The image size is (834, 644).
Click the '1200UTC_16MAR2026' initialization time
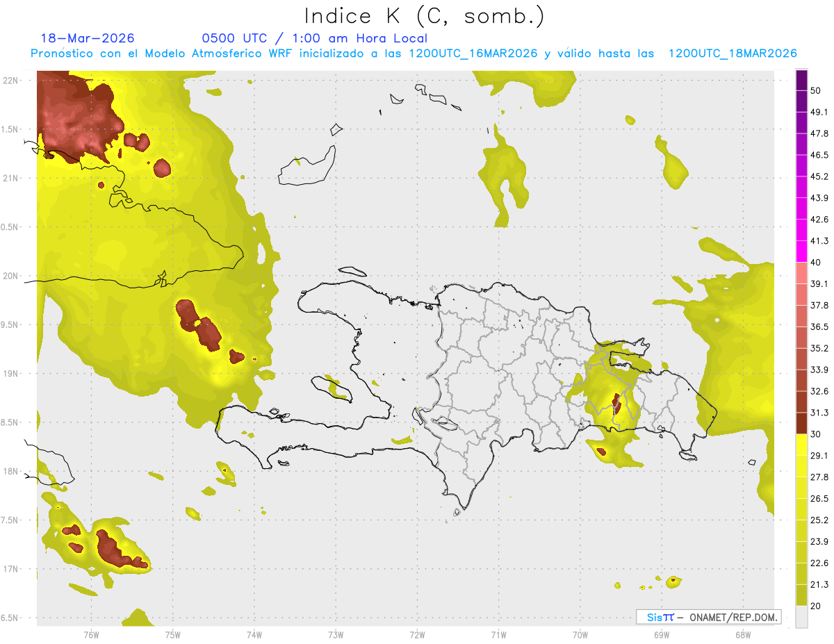pos(473,53)
